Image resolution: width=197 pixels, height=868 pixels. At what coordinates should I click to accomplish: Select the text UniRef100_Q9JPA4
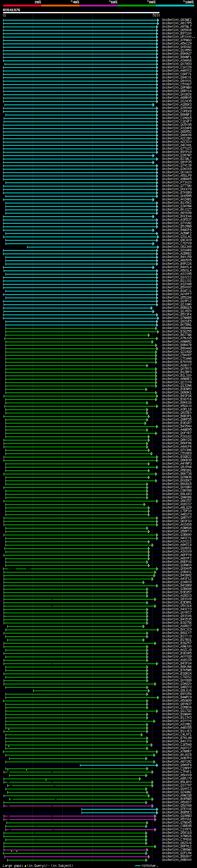[177, 467]
